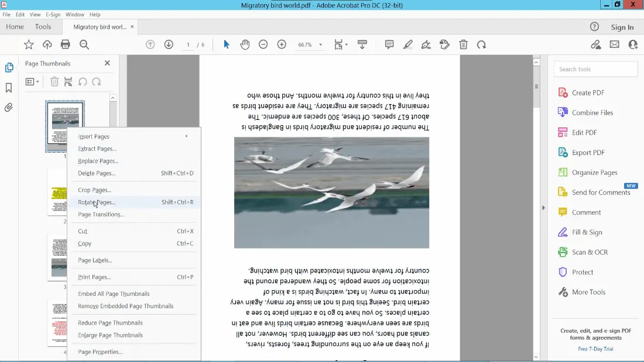Rotate thumbnail page clockwise
The width and height of the screenshot is (644, 362).
click(x=97, y=82)
